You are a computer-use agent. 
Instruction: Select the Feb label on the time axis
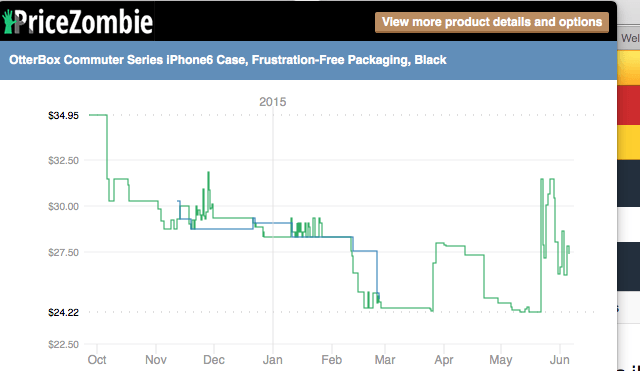point(331,360)
